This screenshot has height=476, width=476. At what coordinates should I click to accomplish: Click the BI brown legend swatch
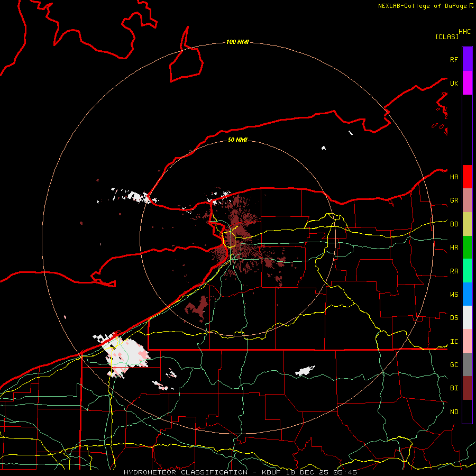point(467,388)
